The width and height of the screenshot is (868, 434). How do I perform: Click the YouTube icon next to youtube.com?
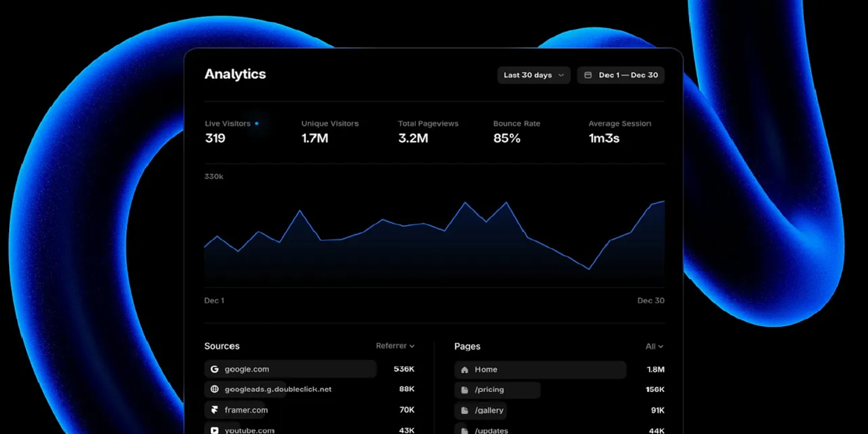215,429
